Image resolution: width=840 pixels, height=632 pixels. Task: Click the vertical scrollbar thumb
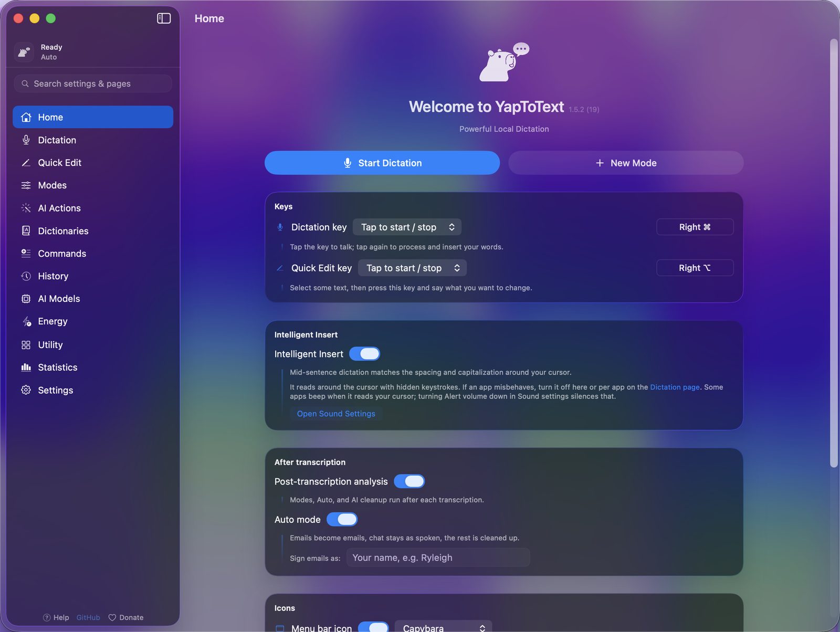[833, 253]
